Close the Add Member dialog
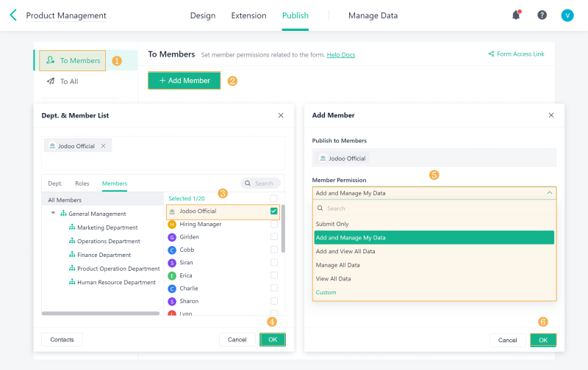 tap(551, 115)
